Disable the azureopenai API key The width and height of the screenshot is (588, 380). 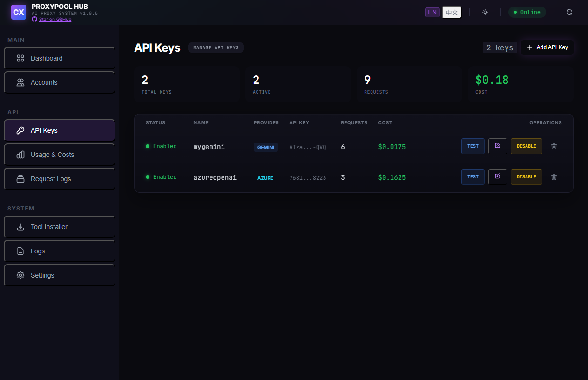click(x=526, y=177)
